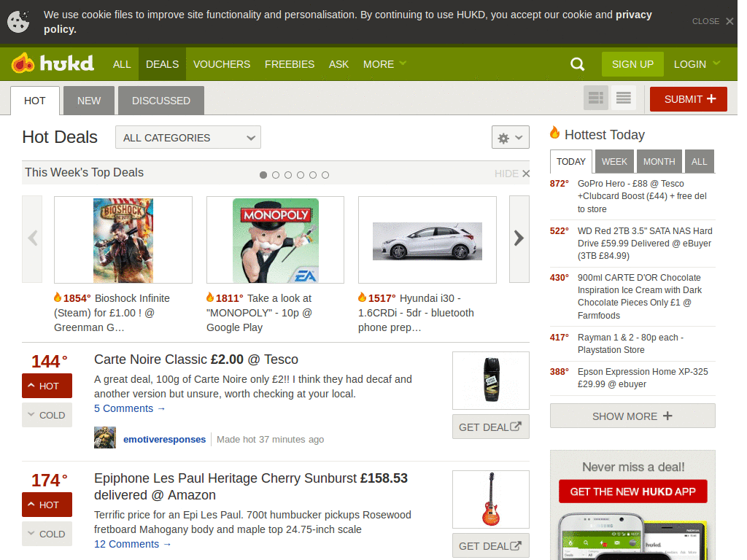
Task: Switch Hottest list to MONTH
Action: pos(659,162)
